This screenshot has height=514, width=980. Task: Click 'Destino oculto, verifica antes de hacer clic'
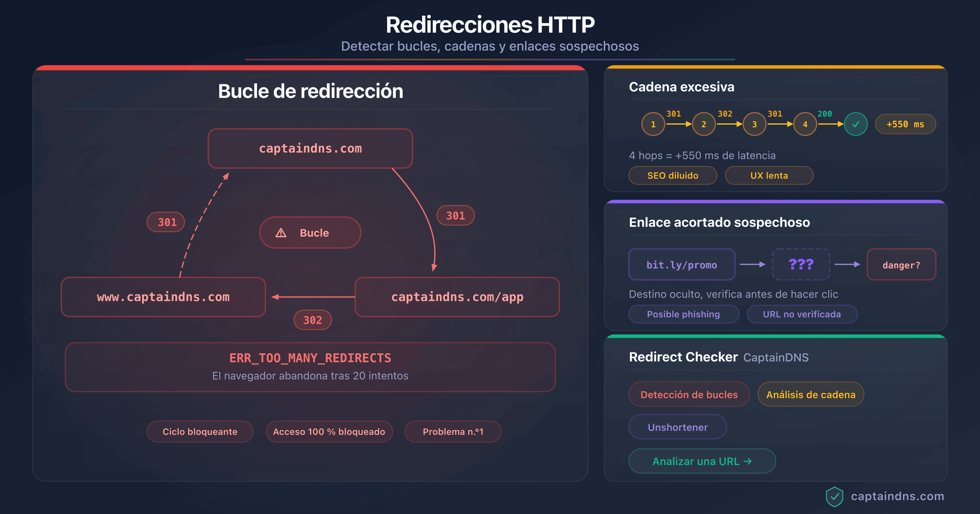coord(733,294)
